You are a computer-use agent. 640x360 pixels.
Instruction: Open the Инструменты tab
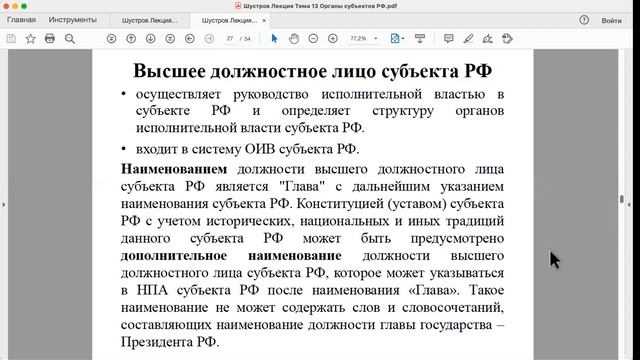73,20
